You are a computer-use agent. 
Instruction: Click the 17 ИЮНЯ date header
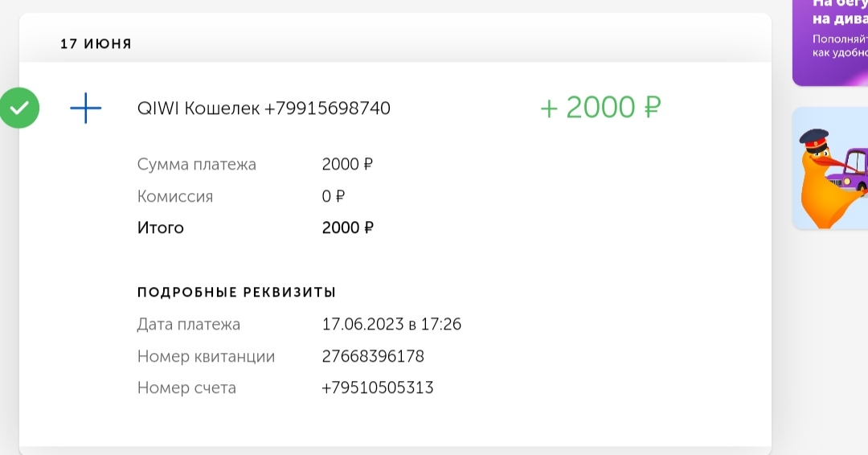click(96, 44)
